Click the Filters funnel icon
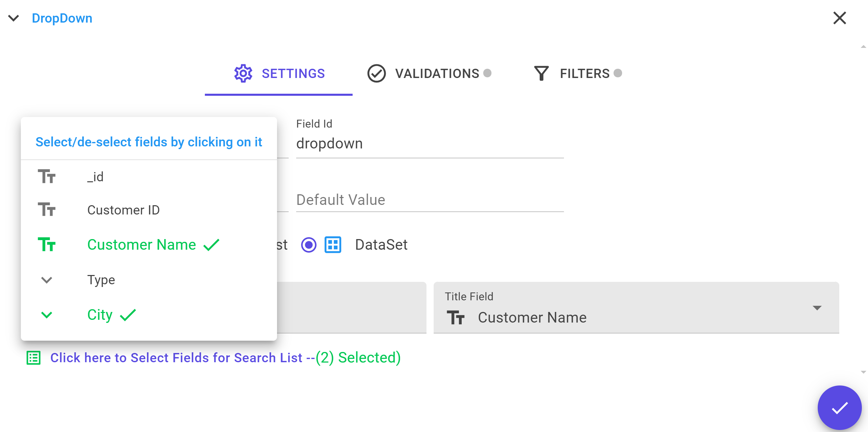The height and width of the screenshot is (432, 868). (541, 73)
